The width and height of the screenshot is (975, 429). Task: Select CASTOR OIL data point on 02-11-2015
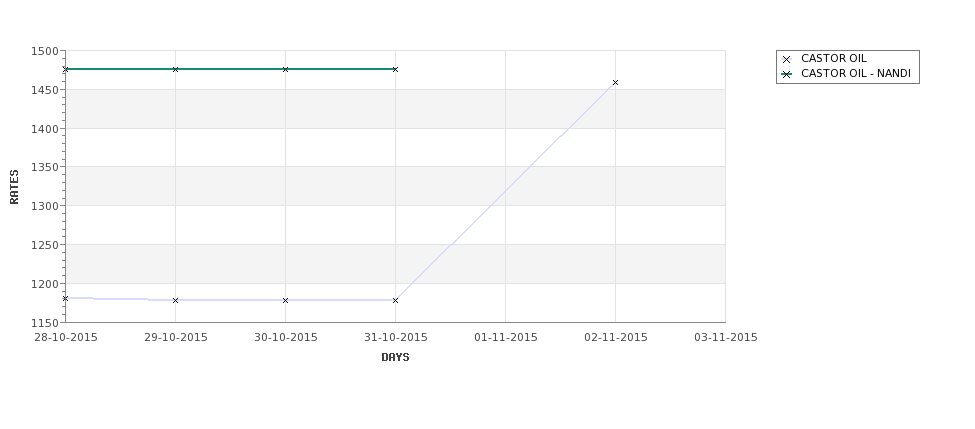[x=616, y=83]
